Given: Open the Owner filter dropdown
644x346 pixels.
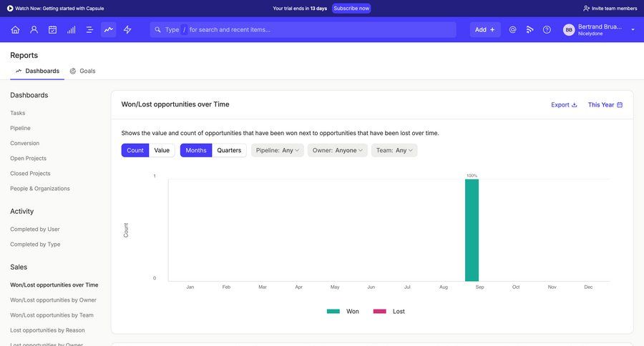Looking at the screenshot, I should [x=338, y=150].
